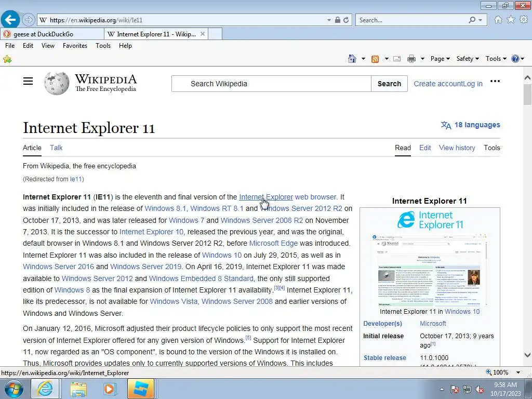The image size is (532, 399).
Task: Open the Windows Start button
Action: click(14, 389)
